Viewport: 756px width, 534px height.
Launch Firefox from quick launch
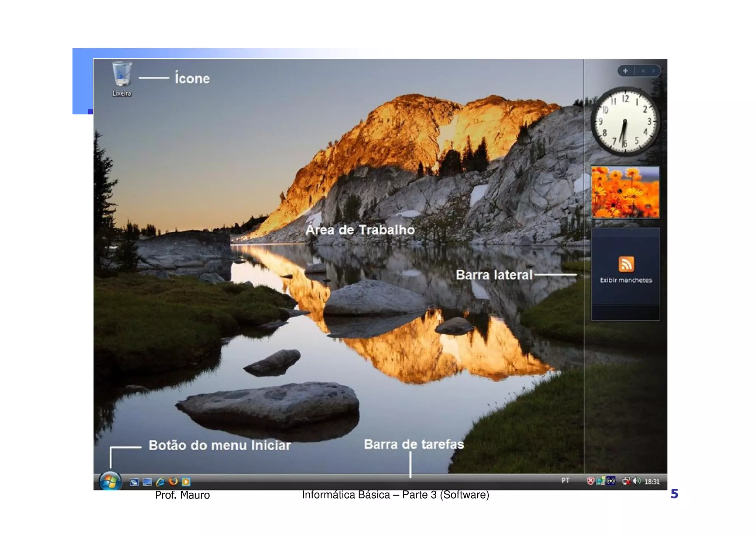click(173, 481)
